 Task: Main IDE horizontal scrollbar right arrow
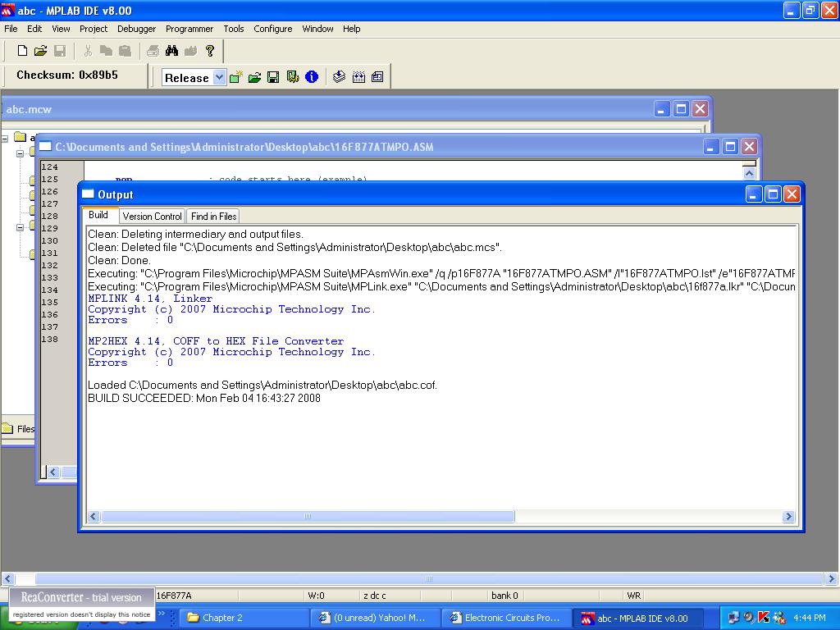tap(832, 578)
